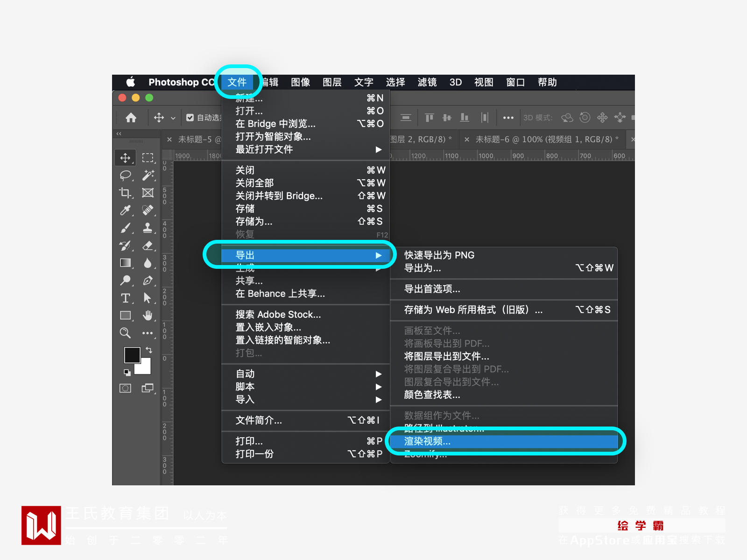Pick the Dodge tool
Screen dimensions: 747x560
point(125,280)
